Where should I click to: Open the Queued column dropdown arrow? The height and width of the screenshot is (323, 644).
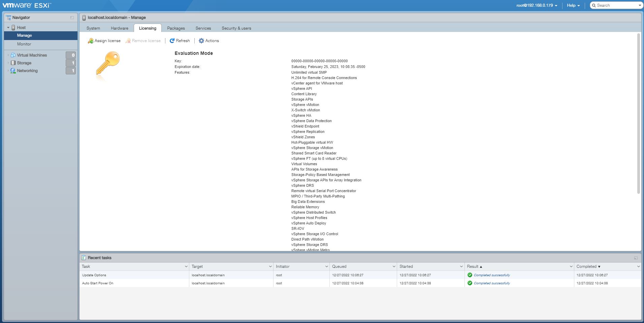394,266
